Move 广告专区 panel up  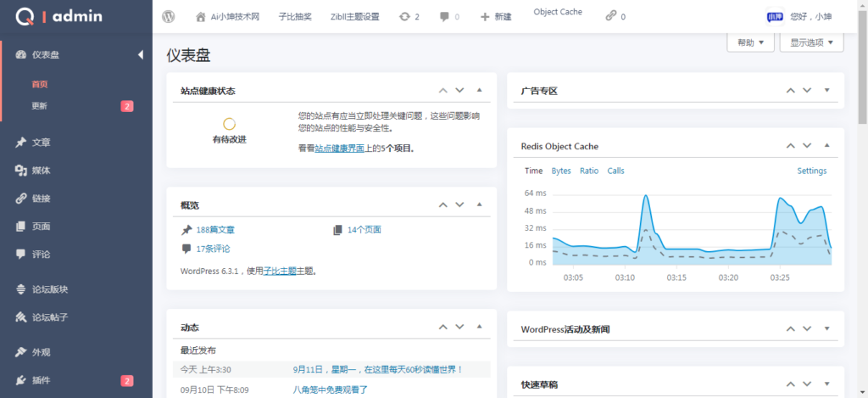tap(791, 90)
